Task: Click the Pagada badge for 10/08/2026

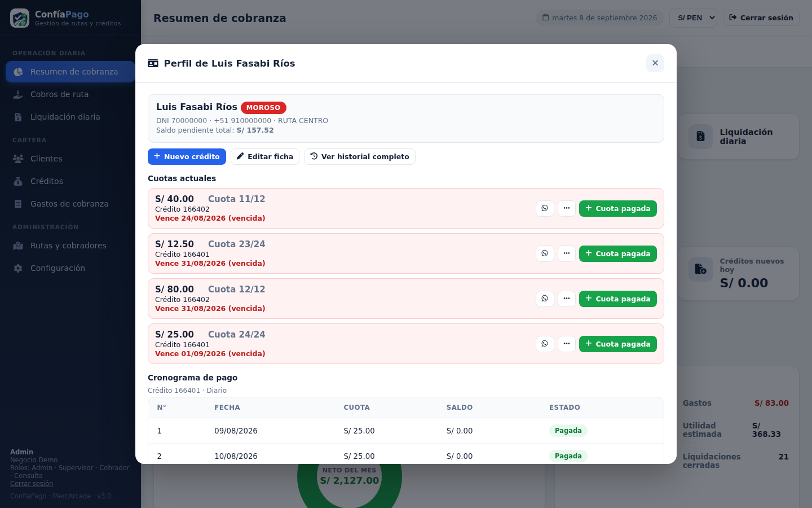Action: tap(568, 456)
